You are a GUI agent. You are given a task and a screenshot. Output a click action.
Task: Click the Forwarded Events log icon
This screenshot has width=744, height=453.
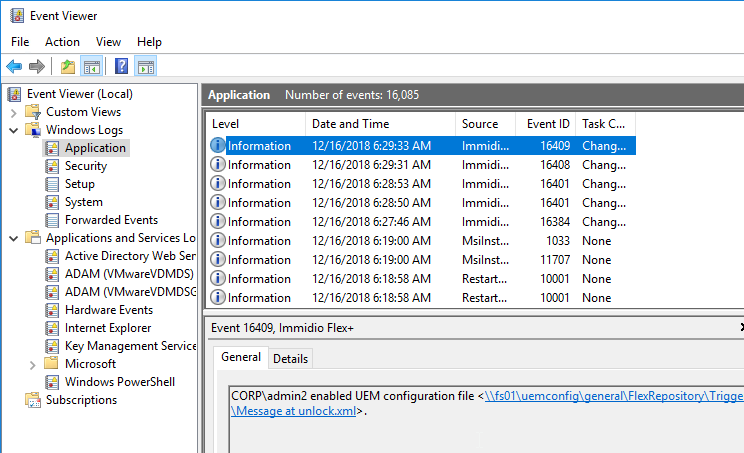[52, 220]
